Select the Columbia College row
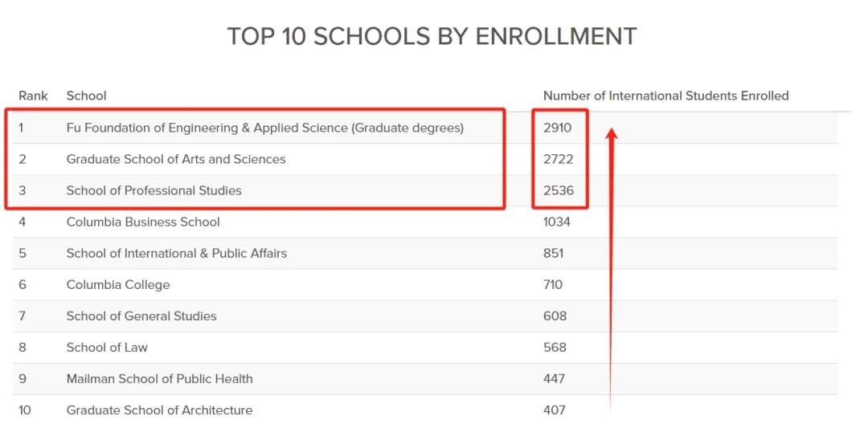The image size is (868, 440). 425,285
